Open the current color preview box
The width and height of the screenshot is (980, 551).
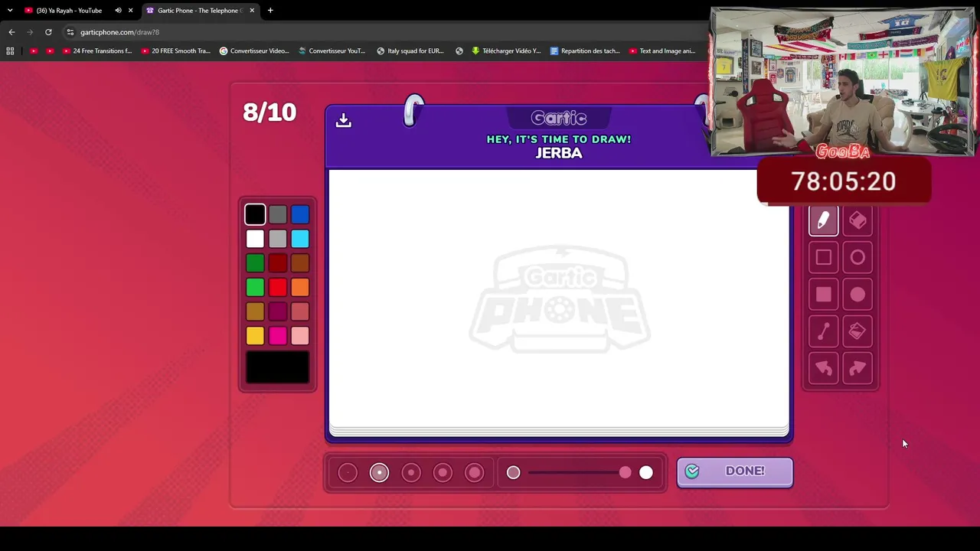click(278, 368)
